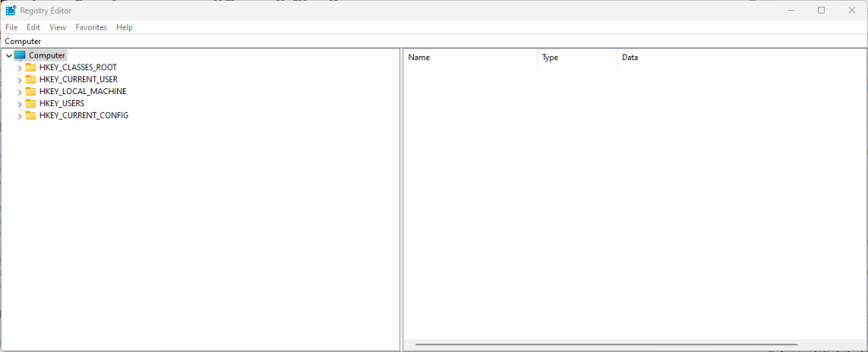Open the File menu
Image resolution: width=868 pixels, height=352 pixels.
(12, 27)
